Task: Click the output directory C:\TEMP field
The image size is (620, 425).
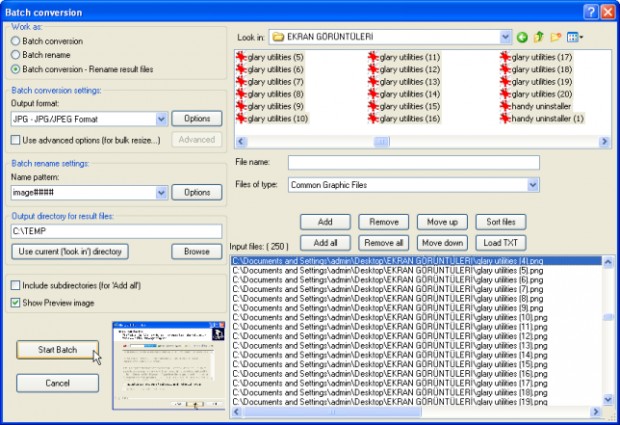Action: coord(116,231)
